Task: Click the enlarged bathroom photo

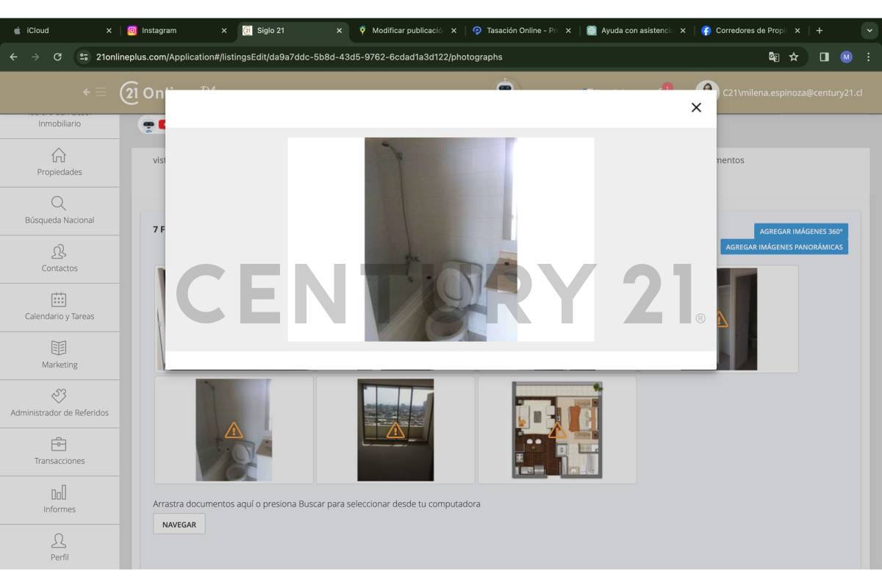Action: pos(441,239)
